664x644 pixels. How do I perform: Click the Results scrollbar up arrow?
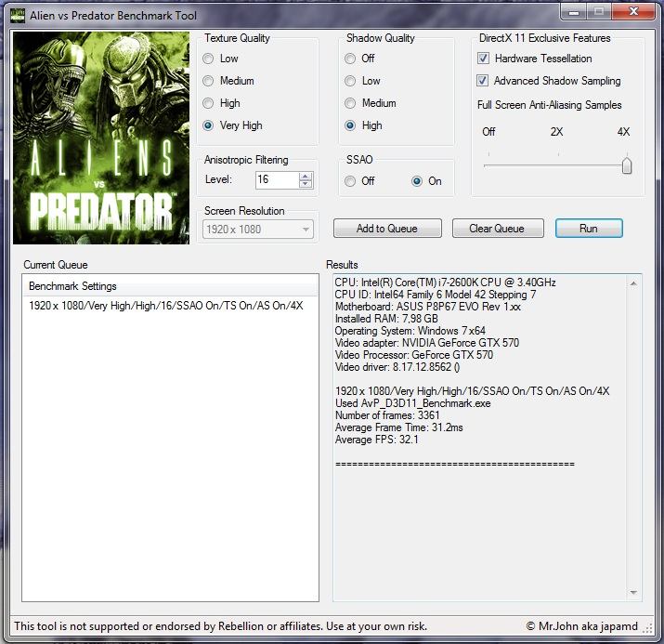(633, 283)
